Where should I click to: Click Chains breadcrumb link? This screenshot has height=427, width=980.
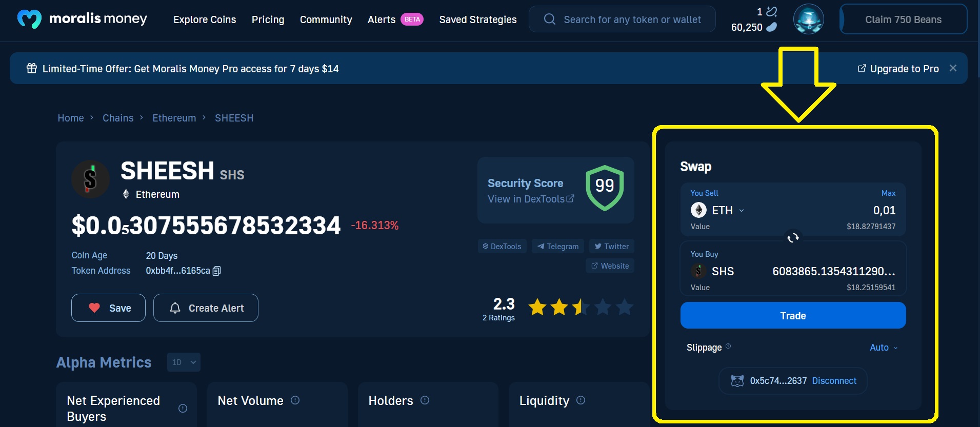[x=118, y=118]
